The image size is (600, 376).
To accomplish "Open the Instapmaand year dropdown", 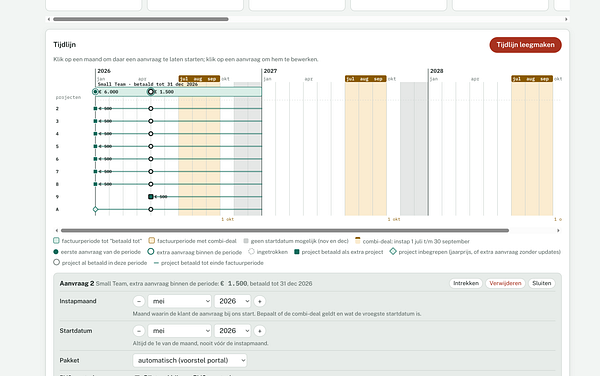I will point(232,301).
